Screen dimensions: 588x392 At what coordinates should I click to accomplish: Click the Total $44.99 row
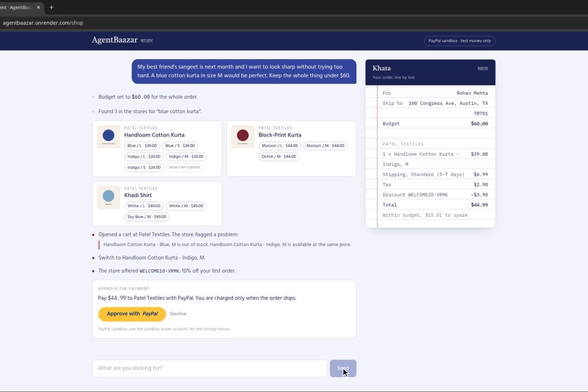coord(435,205)
